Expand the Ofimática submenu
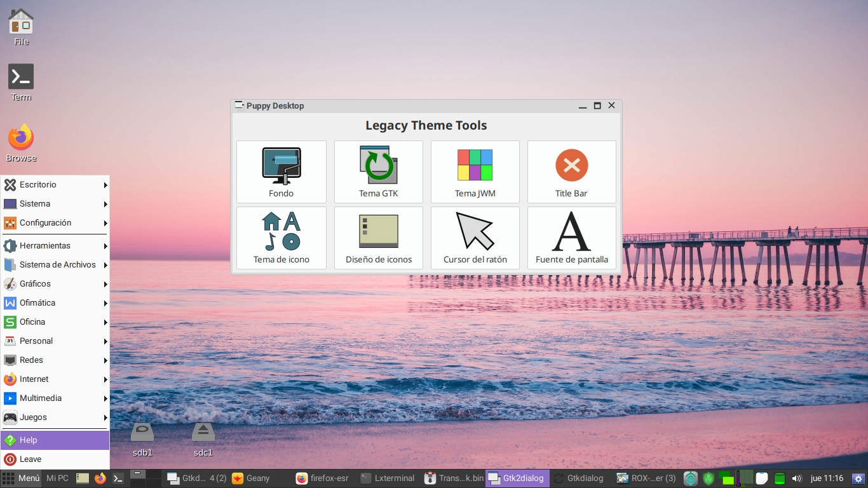 click(55, 303)
